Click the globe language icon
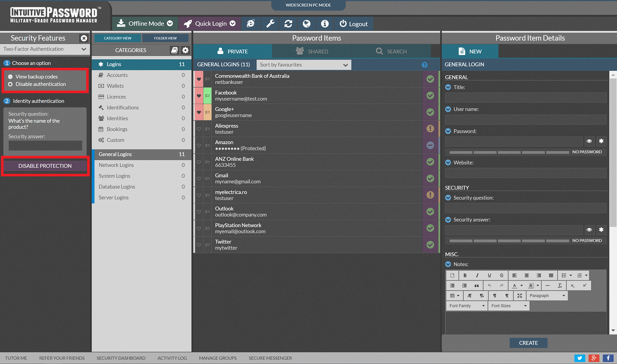This screenshot has width=617, height=364. point(307,23)
